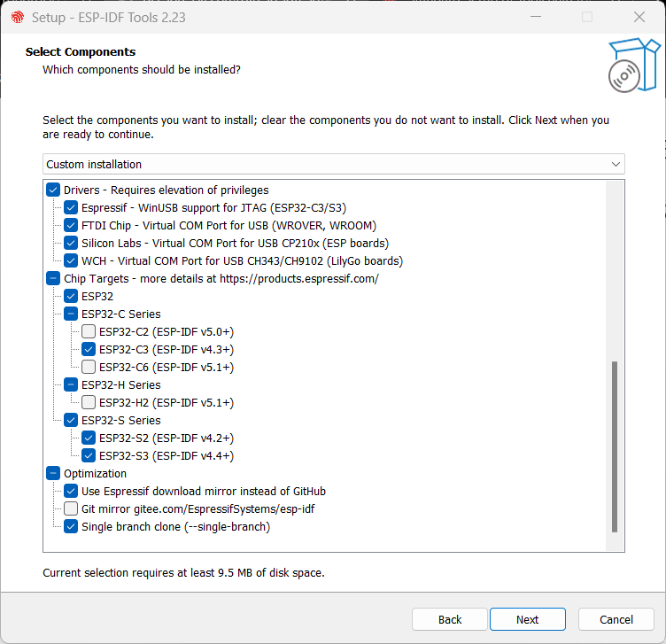666x644 pixels.
Task: Enable the ESP32-H2 target
Action: (89, 402)
